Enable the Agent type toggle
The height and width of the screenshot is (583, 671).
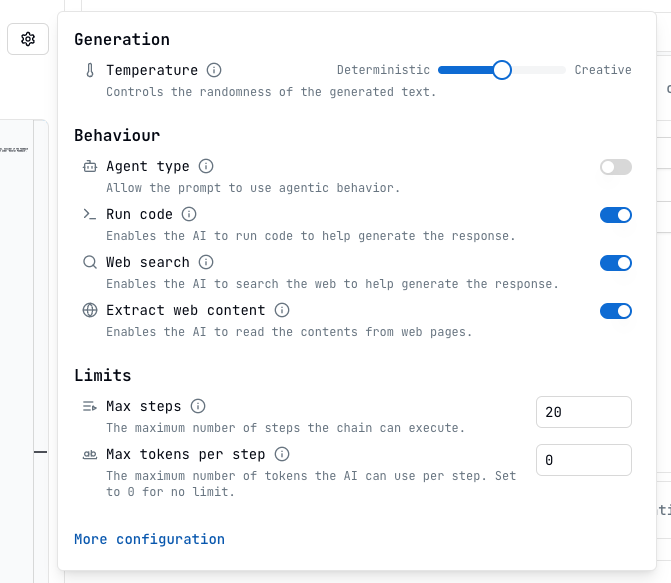[616, 167]
